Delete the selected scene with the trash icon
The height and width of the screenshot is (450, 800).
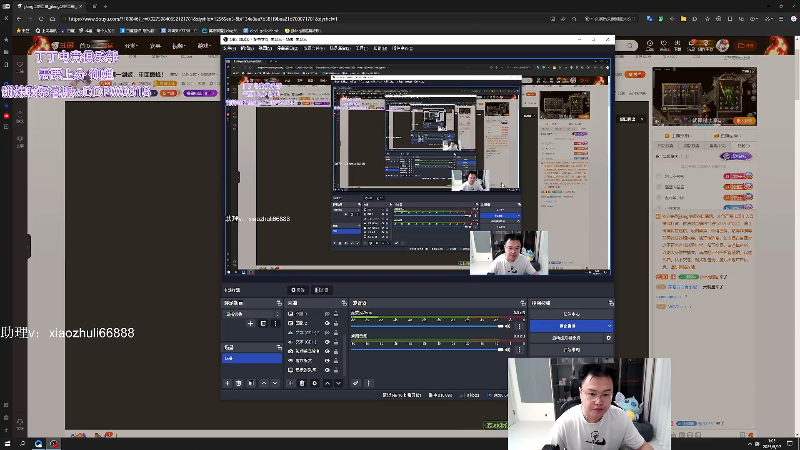tap(239, 383)
